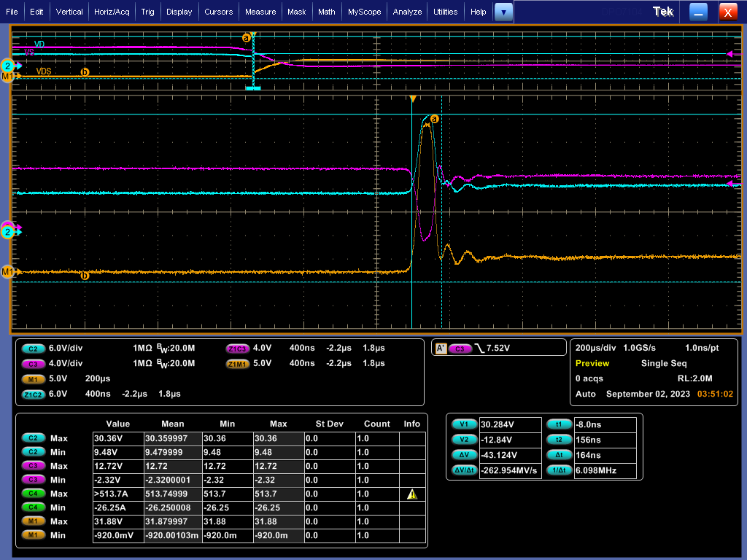Screen dimensions: 747x560
Task: Click cursor 'a' marker on zoomed waveform peak
Action: click(x=435, y=119)
